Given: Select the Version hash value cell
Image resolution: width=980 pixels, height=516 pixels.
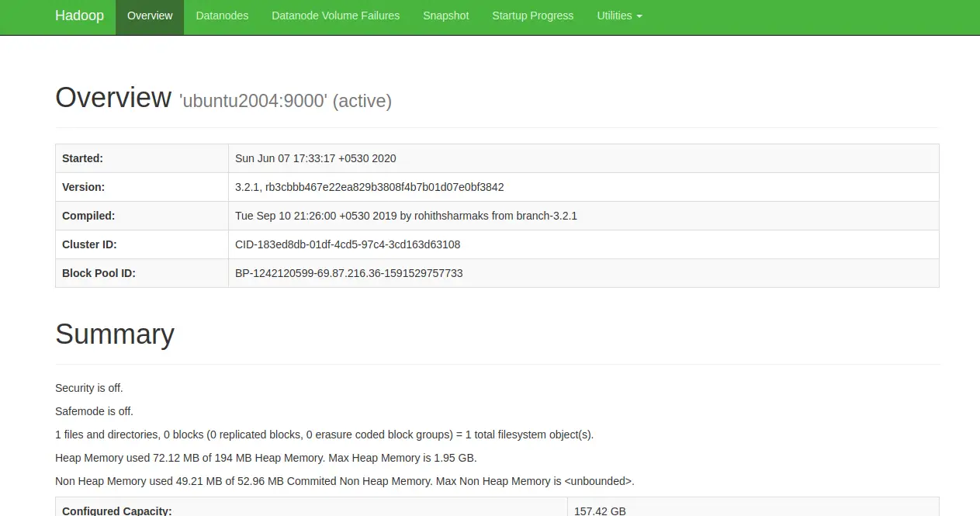Looking at the screenshot, I should [583, 187].
